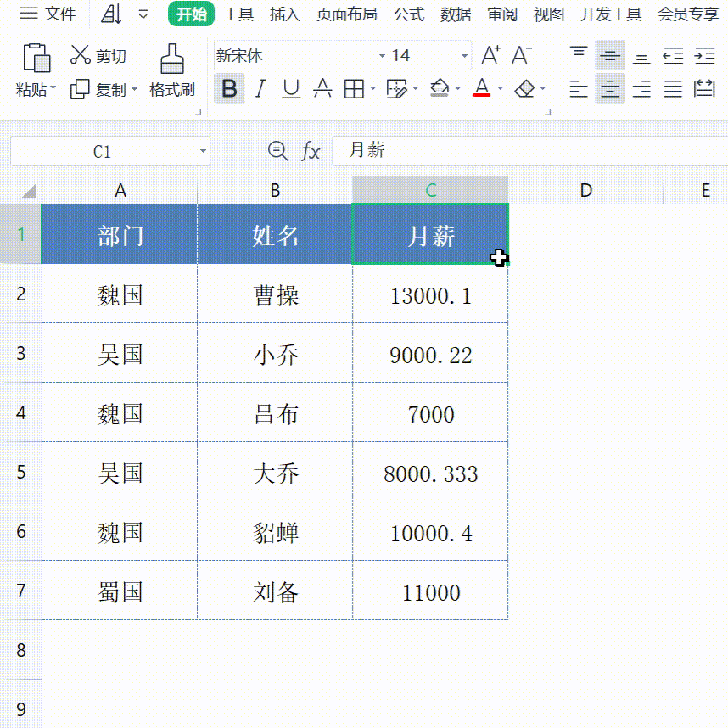Switch to the 开发工具 tab
Image resolution: width=728 pixels, height=728 pixels.
coord(611,14)
